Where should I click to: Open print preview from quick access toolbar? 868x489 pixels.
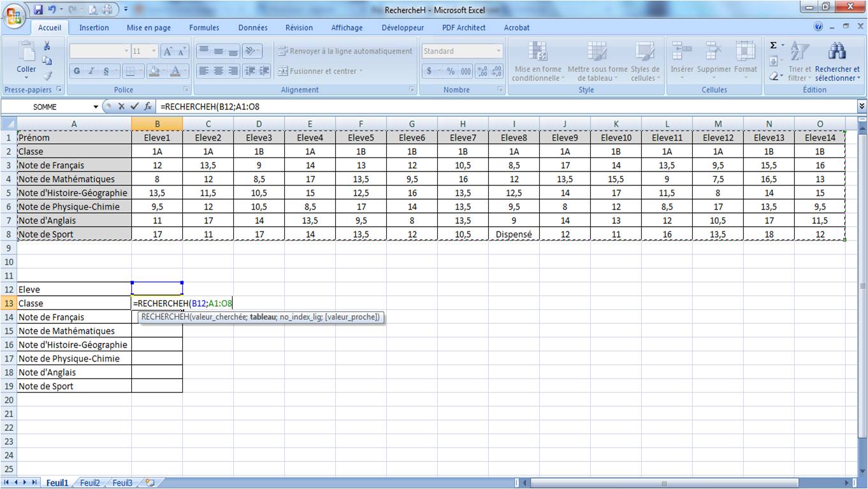click(92, 10)
